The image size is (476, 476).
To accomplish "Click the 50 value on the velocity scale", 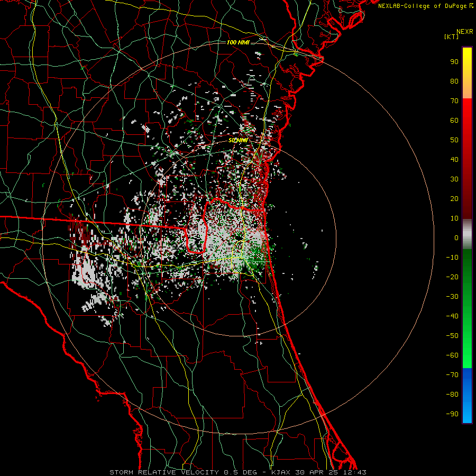I will pos(454,140).
